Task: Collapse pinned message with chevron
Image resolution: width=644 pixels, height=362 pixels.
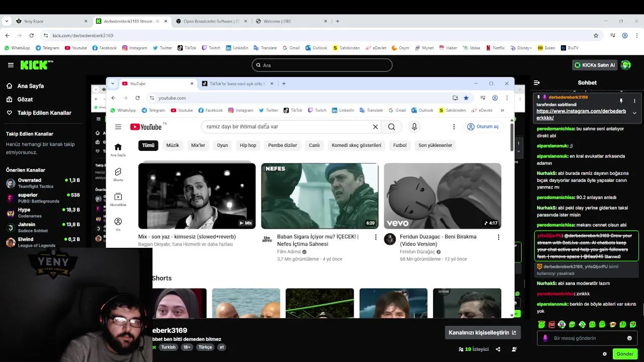Action: coord(634,113)
